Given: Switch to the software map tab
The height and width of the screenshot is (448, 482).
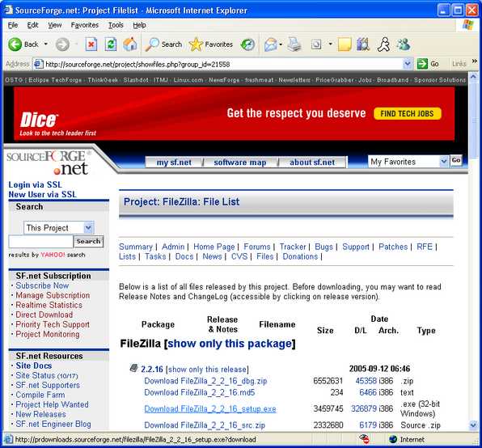Looking at the screenshot, I should click(240, 163).
